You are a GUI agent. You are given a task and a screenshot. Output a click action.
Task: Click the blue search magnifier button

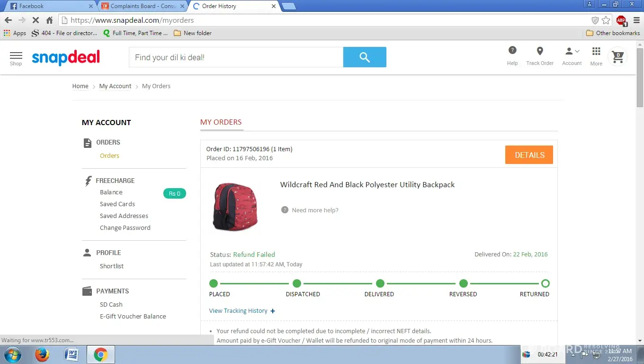click(365, 57)
